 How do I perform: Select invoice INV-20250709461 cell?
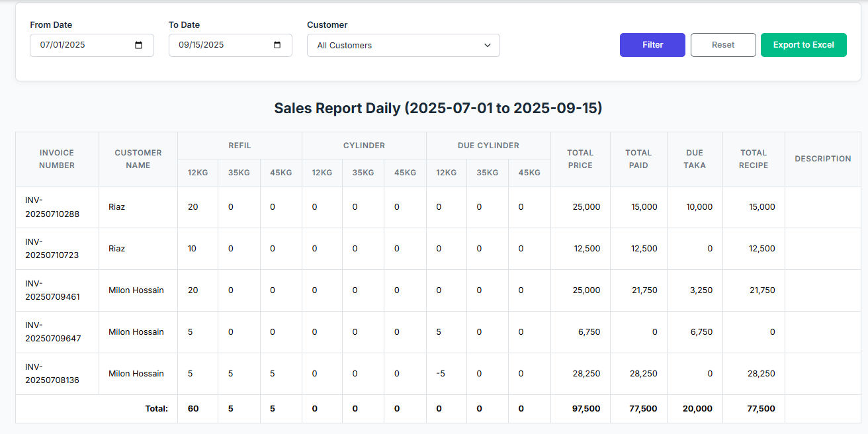(53, 290)
